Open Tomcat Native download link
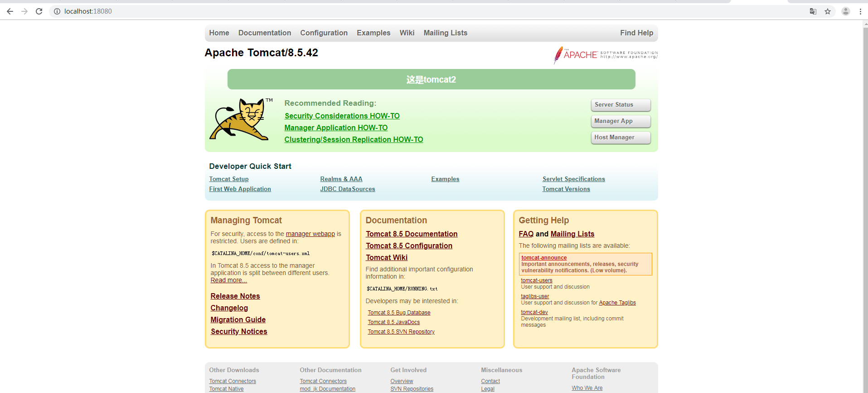This screenshot has height=393, width=868. [226, 389]
